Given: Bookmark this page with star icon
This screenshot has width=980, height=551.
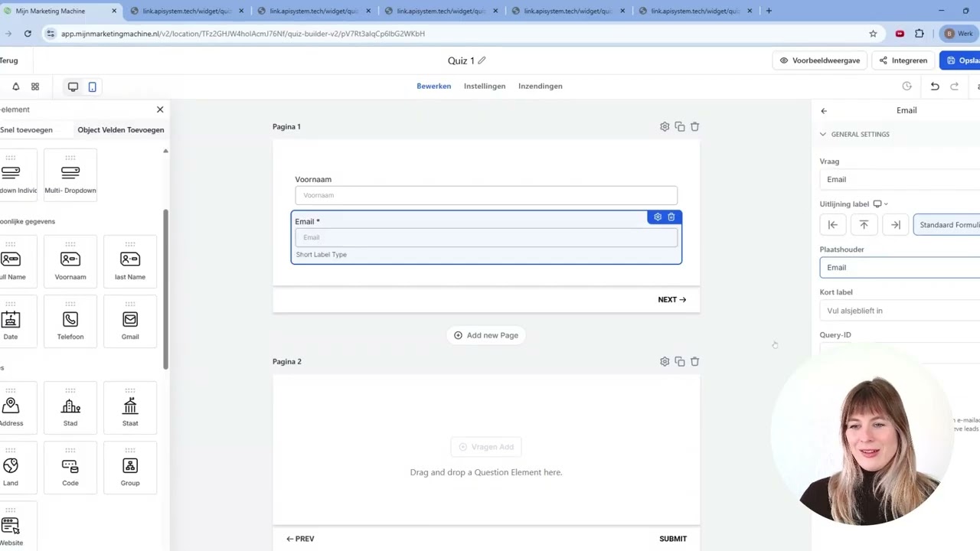Looking at the screenshot, I should point(873,34).
